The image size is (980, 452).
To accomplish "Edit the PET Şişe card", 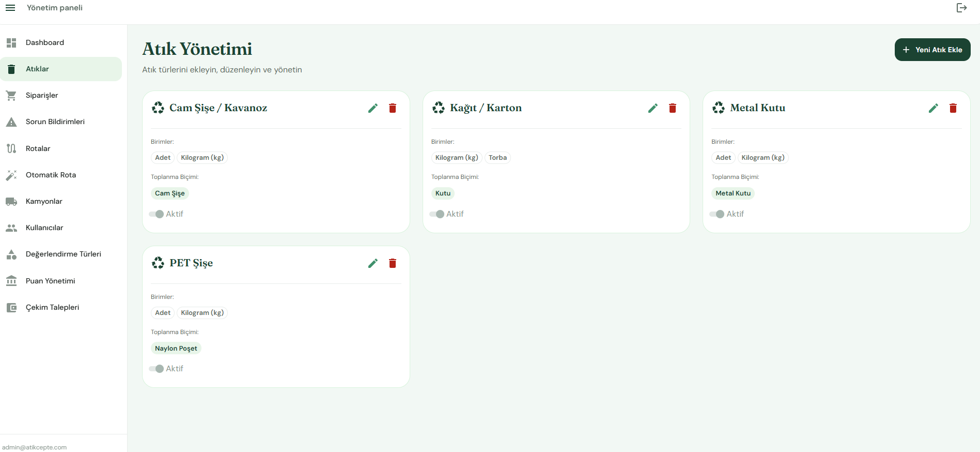I will [x=373, y=263].
